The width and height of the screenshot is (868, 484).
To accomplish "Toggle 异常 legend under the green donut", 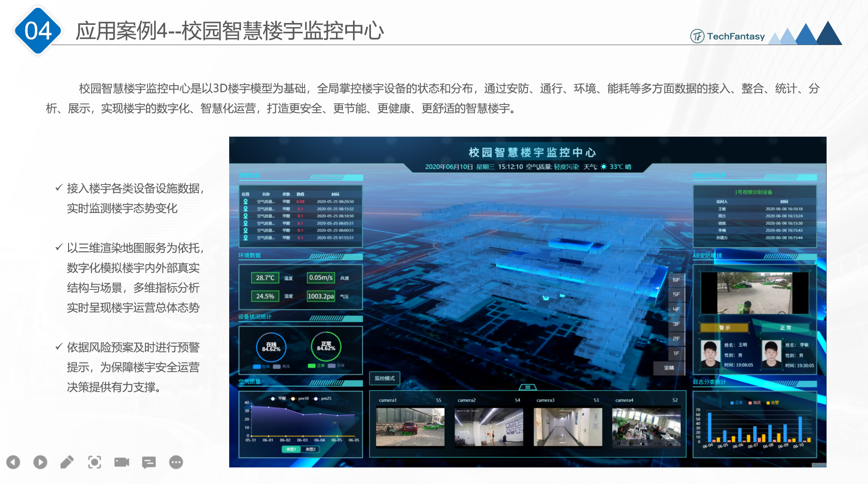I will click(x=336, y=366).
